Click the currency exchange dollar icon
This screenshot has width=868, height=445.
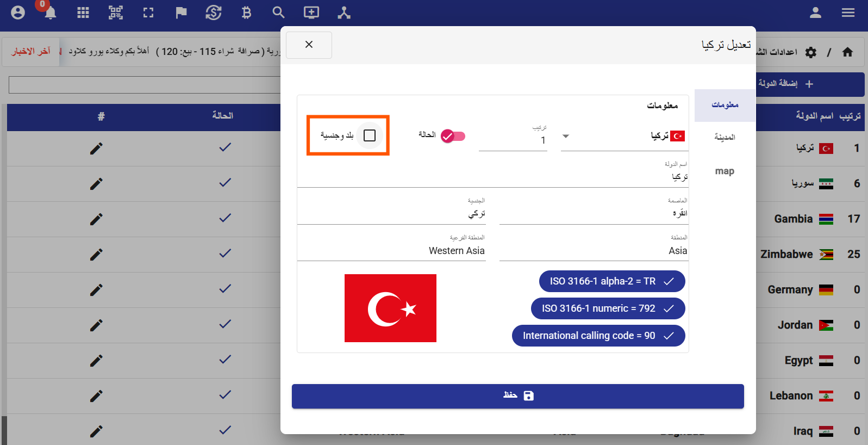click(x=214, y=13)
